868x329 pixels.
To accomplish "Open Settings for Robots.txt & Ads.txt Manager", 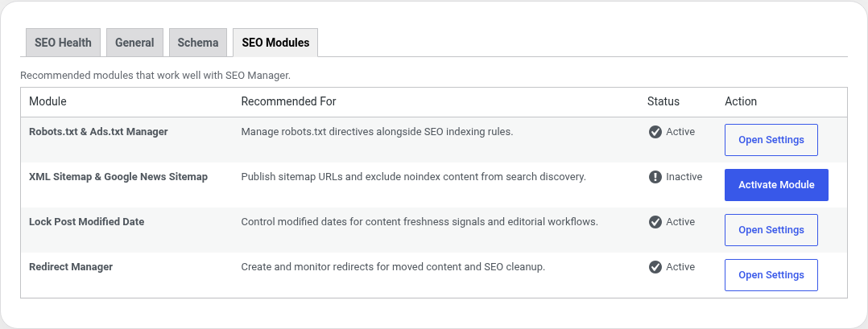I will pos(771,140).
